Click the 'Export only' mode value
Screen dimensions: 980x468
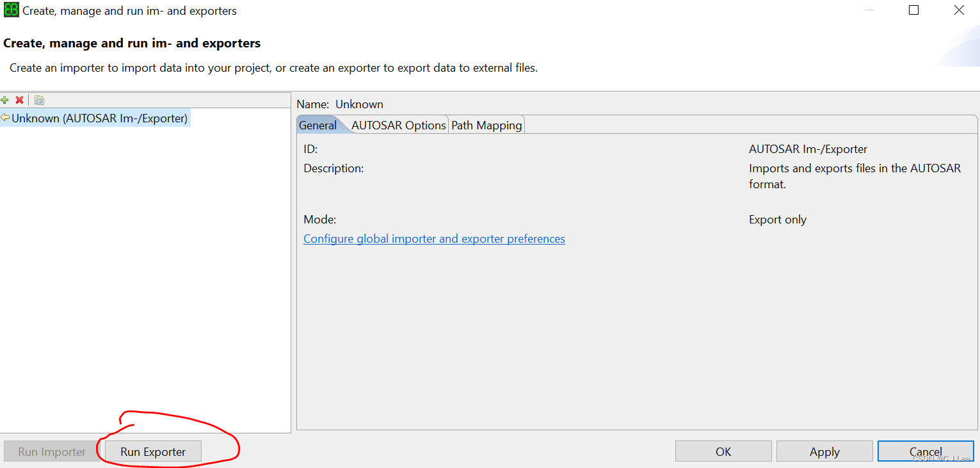click(x=778, y=220)
